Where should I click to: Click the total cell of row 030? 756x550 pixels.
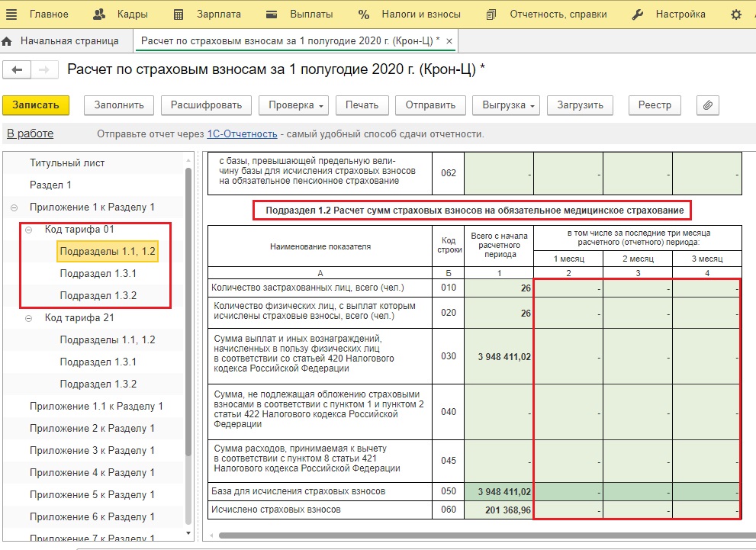point(499,357)
